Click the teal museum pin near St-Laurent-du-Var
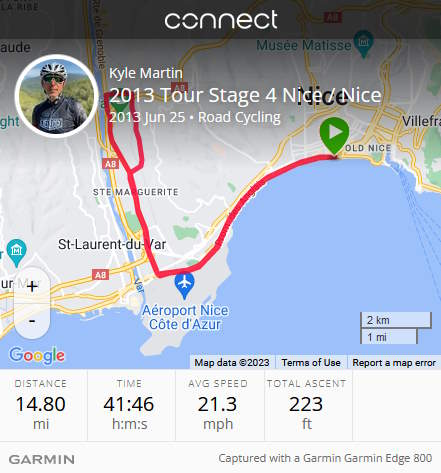 coord(16,252)
